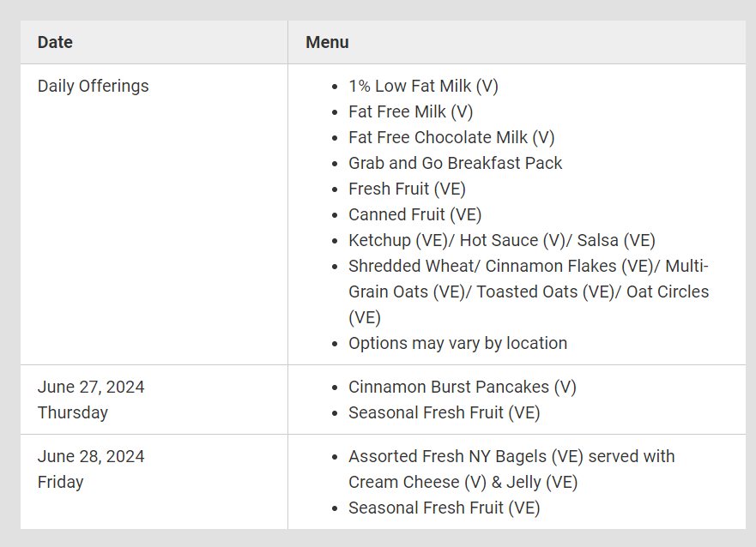The height and width of the screenshot is (547, 756).
Task: Select Grab and Go Breakfast Pack
Action: [455, 163]
